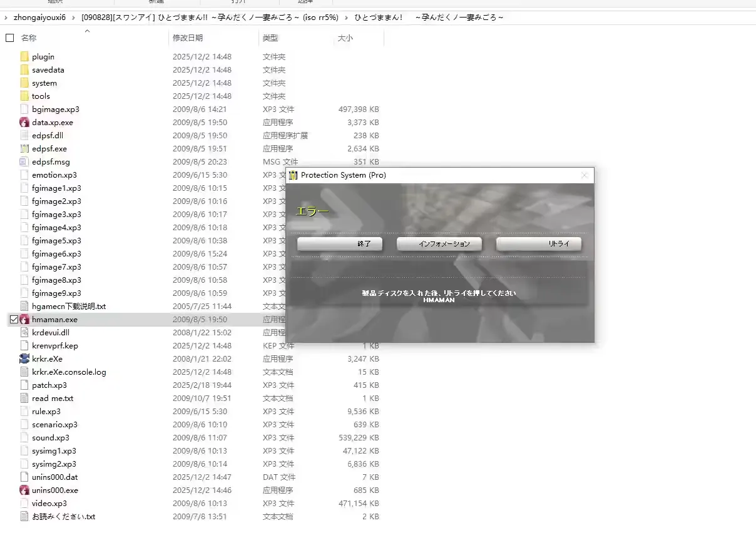
Task: Sort files by 修改日期 column
Action: 188,38
